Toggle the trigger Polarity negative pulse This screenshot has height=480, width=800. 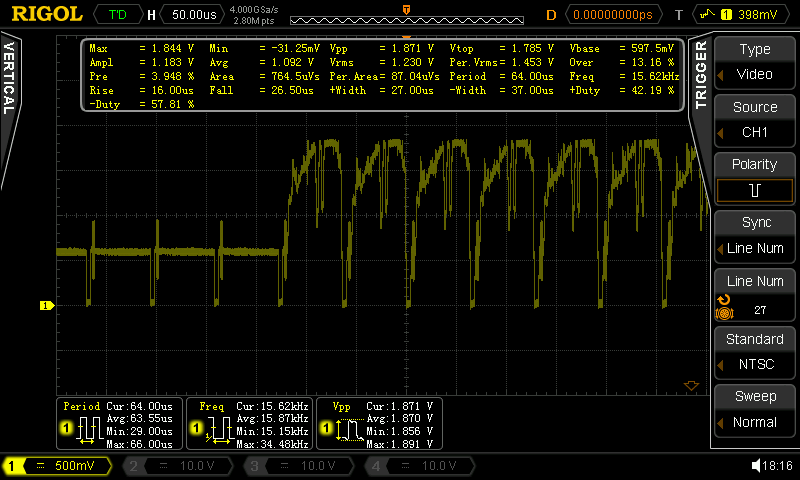tap(755, 178)
